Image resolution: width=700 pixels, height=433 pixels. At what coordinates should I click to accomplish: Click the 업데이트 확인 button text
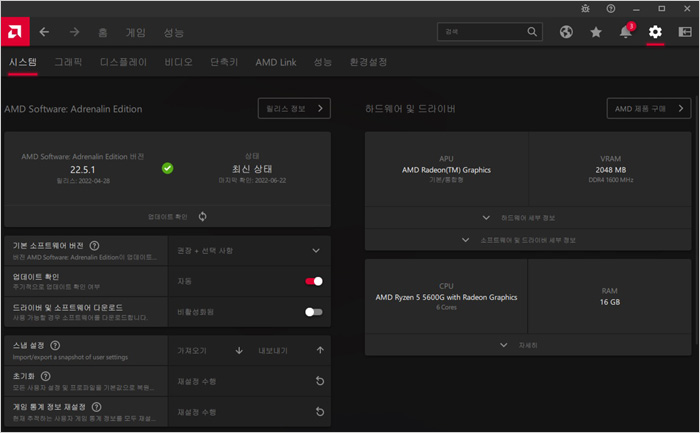[x=167, y=216]
